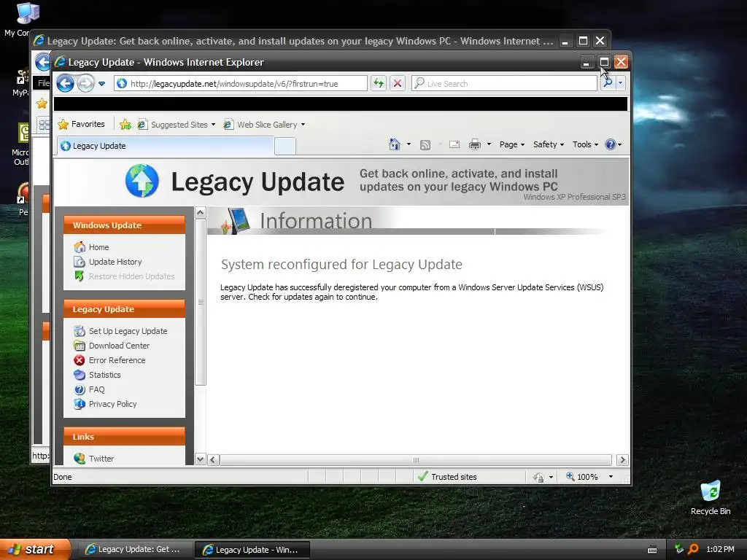Image resolution: width=747 pixels, height=560 pixels.
Task: Click the Legacy Update globe logo
Action: pos(142,181)
